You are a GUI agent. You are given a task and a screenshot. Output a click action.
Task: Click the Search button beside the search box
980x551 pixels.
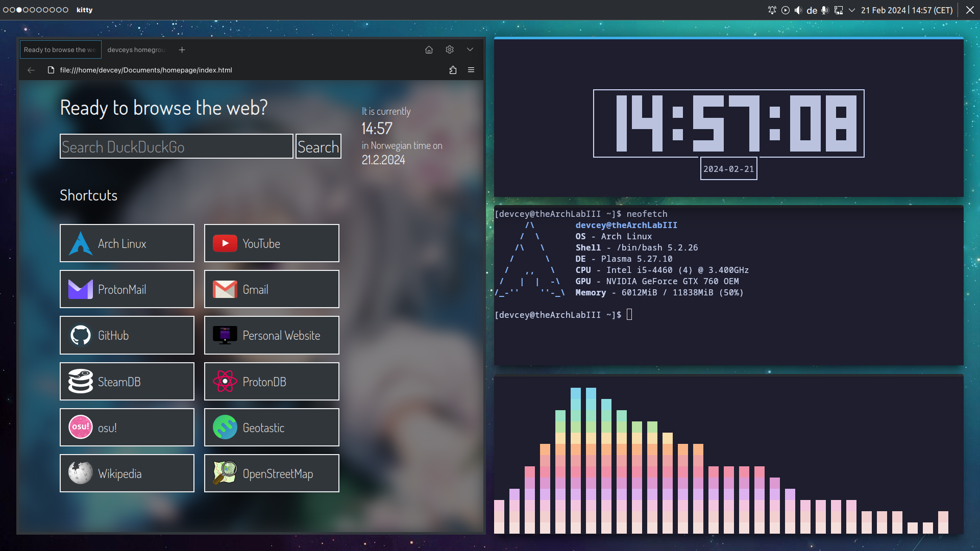click(318, 146)
